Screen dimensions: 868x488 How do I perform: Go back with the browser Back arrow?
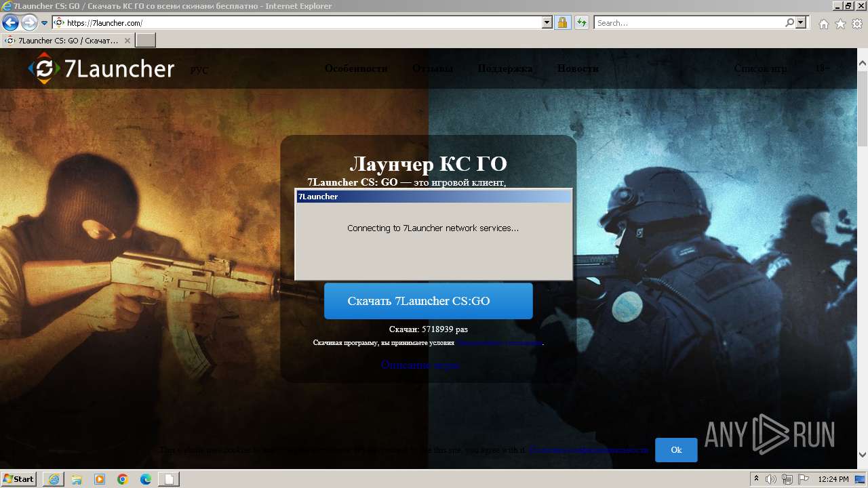pyautogui.click(x=10, y=22)
